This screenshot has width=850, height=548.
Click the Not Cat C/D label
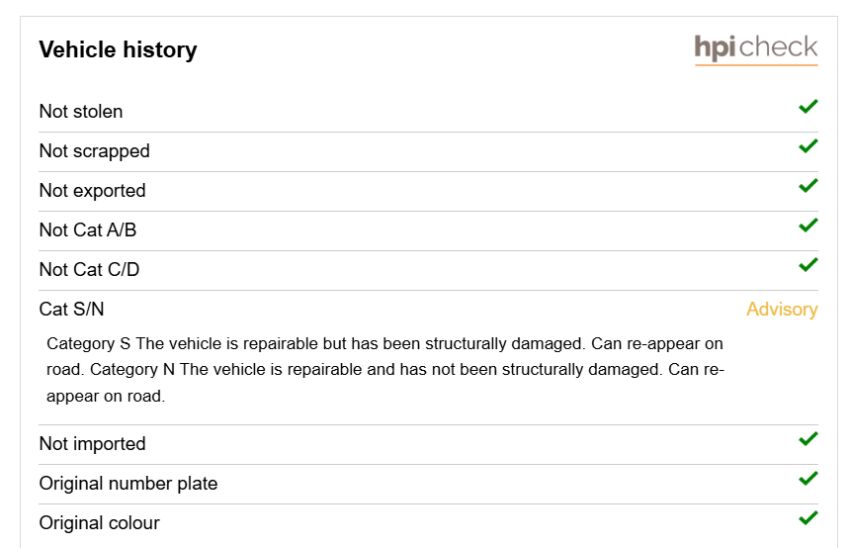[89, 269]
